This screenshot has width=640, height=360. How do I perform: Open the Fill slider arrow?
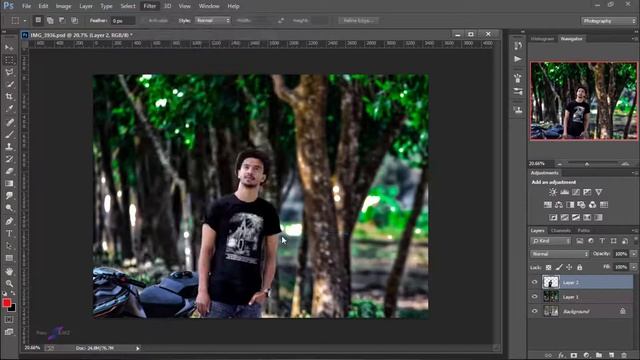[x=634, y=267]
